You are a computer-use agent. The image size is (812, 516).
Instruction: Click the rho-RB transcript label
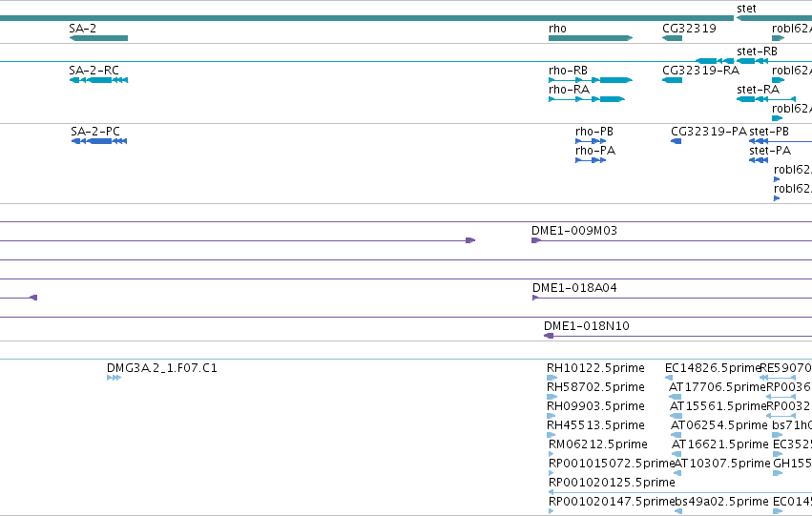[568, 71]
